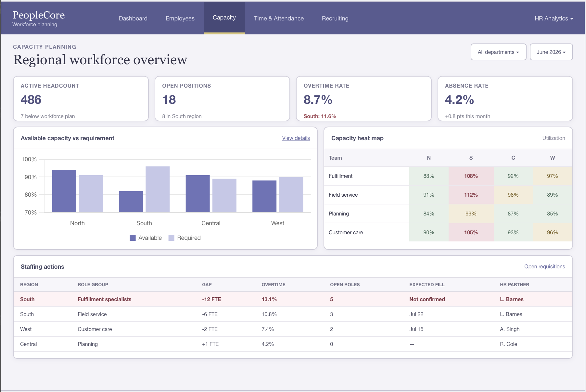This screenshot has height=392, width=586.
Task: Click Fulfillment North 88% cell
Action: pyautogui.click(x=429, y=176)
